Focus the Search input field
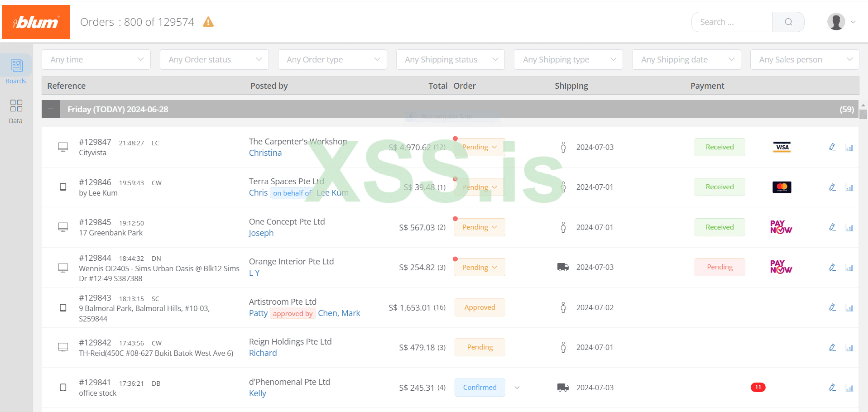The width and height of the screenshot is (868, 412). [x=732, y=22]
